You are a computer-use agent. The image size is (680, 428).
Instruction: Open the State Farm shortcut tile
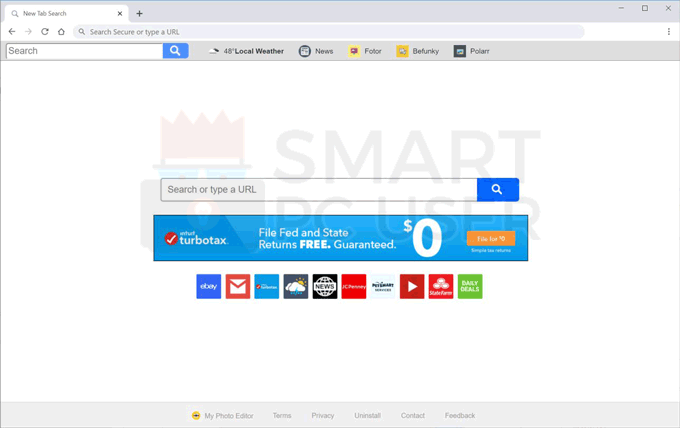point(441,286)
